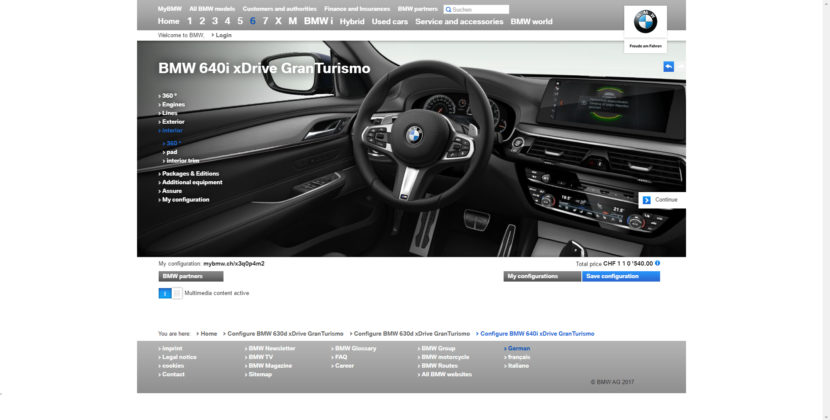Image resolution: width=830 pixels, height=420 pixels.
Task: Select the 6 series in navigation
Action: click(x=252, y=21)
